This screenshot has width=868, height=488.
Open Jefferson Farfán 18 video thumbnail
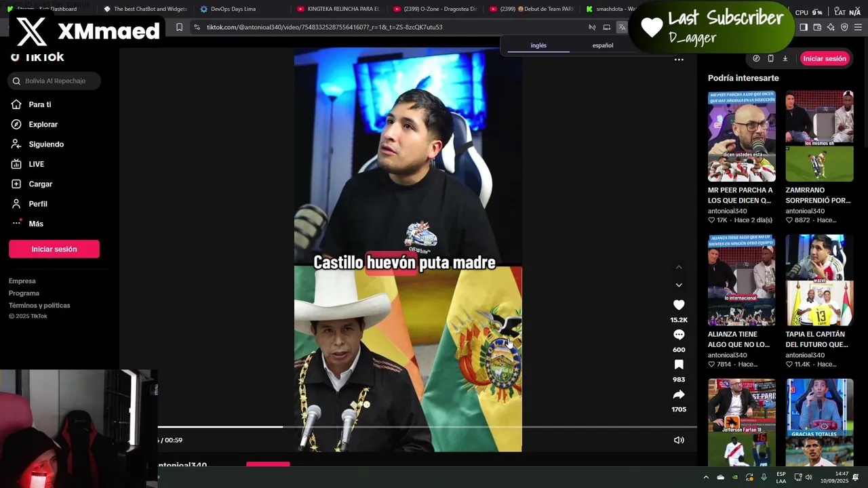[x=742, y=422]
